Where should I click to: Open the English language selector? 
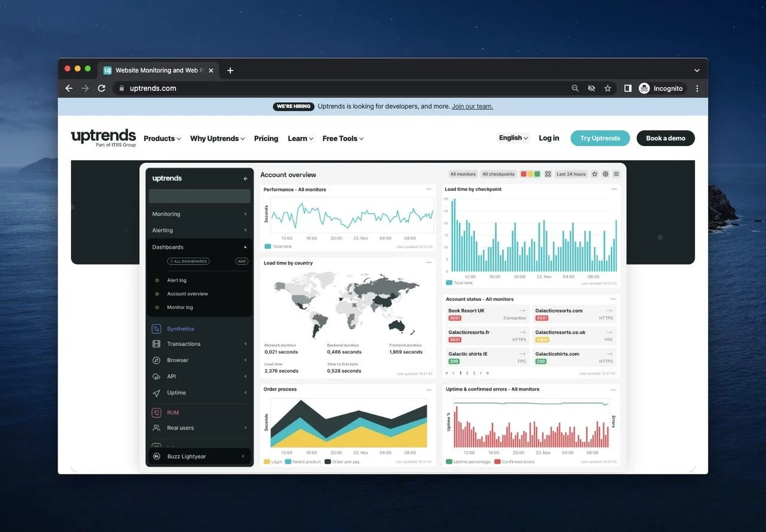point(513,138)
